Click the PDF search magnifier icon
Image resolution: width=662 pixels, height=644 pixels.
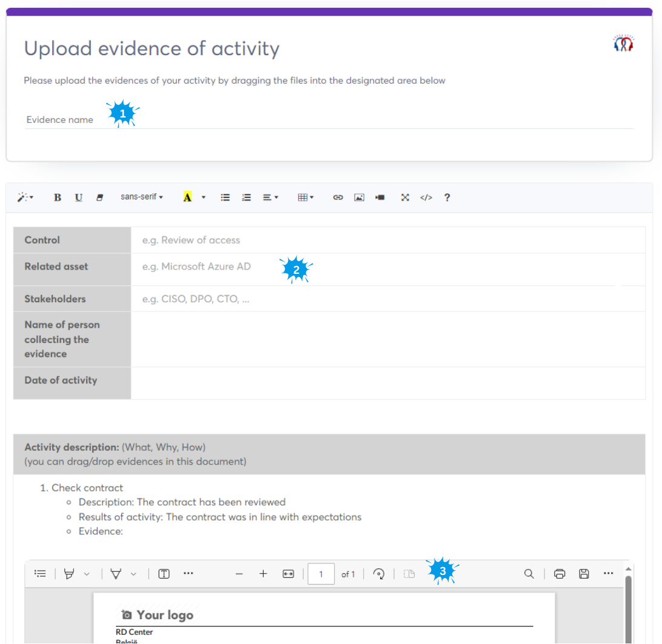click(x=529, y=574)
